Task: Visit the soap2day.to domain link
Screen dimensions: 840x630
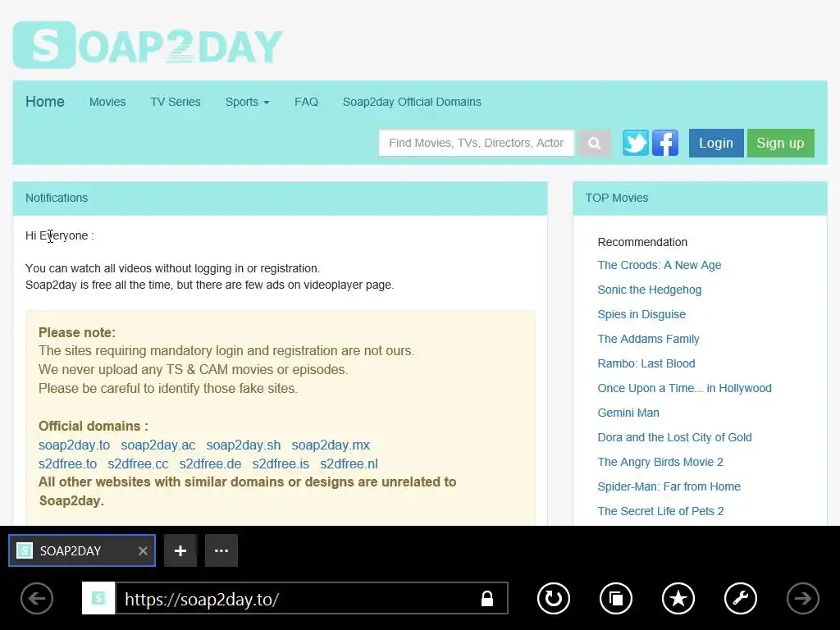Action: (74, 445)
